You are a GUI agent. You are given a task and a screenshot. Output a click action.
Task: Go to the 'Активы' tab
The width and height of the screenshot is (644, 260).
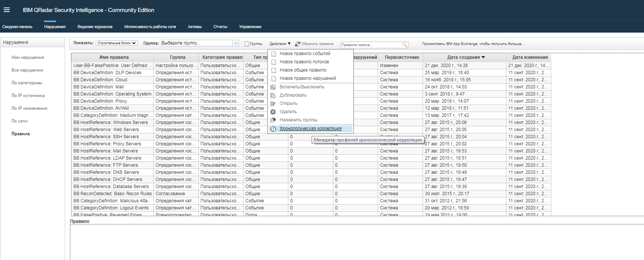point(194,27)
